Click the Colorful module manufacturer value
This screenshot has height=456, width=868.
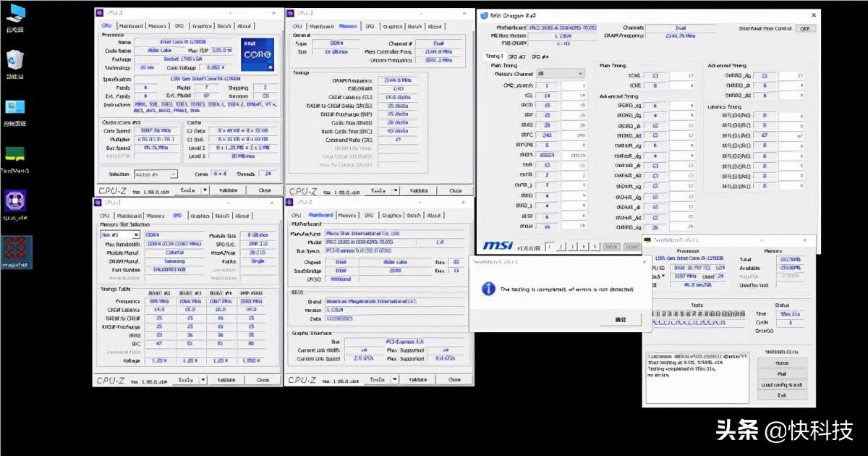click(175, 252)
